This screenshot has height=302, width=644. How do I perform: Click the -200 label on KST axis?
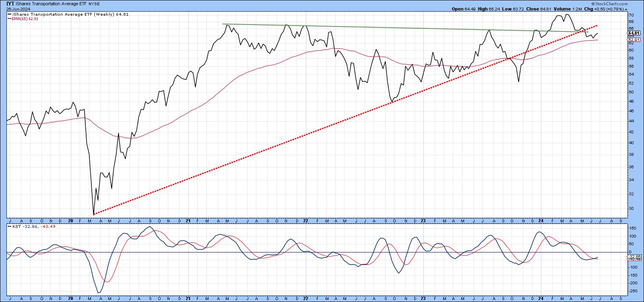click(x=633, y=283)
